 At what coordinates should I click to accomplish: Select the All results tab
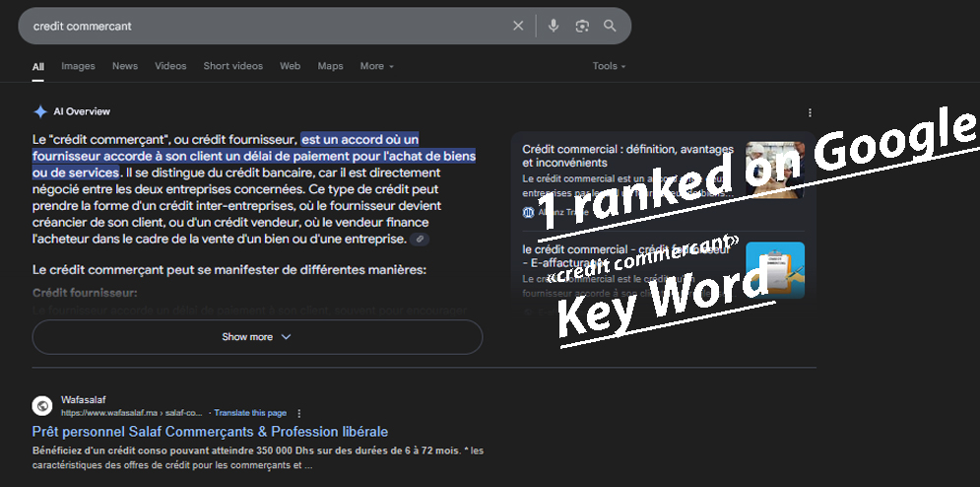38,66
